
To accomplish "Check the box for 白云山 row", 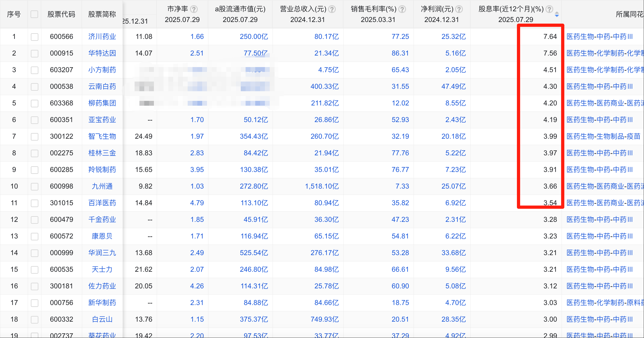I will [34, 319].
